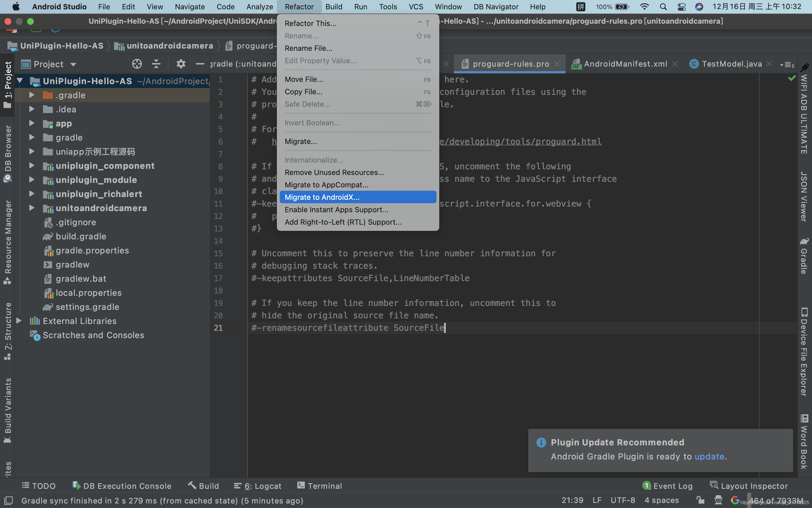Expand the .idea folder
The width and height of the screenshot is (812, 508).
pos(32,109)
